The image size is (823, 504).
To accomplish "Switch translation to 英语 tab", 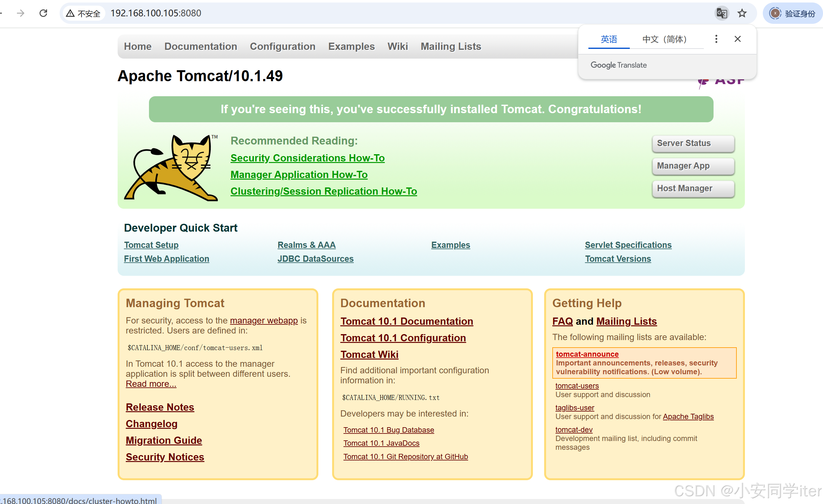I will tap(608, 39).
